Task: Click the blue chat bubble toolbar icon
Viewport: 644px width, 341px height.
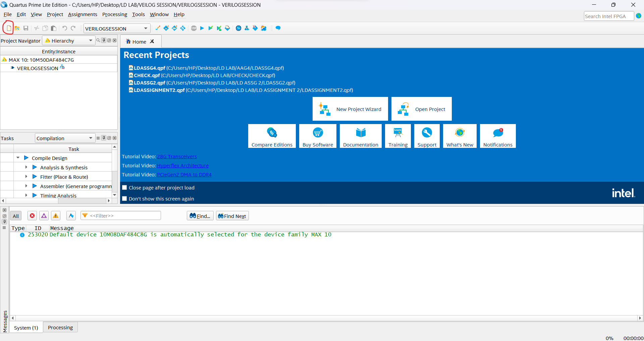Action: [x=278, y=28]
